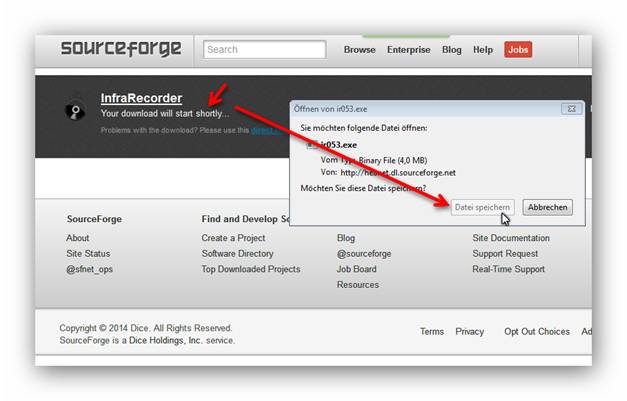Go to Blog in the top navigation
The width and height of the screenshot is (627, 401).
coord(451,50)
